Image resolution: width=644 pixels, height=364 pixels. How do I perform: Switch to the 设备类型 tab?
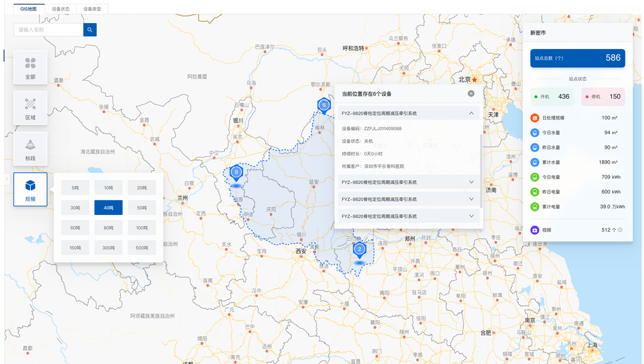coord(92,9)
